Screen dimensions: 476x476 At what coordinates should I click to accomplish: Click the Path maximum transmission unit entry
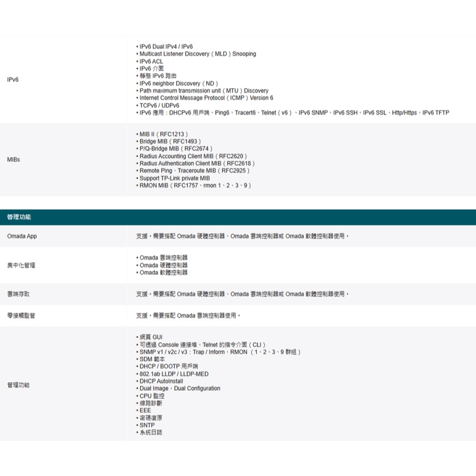click(x=203, y=91)
